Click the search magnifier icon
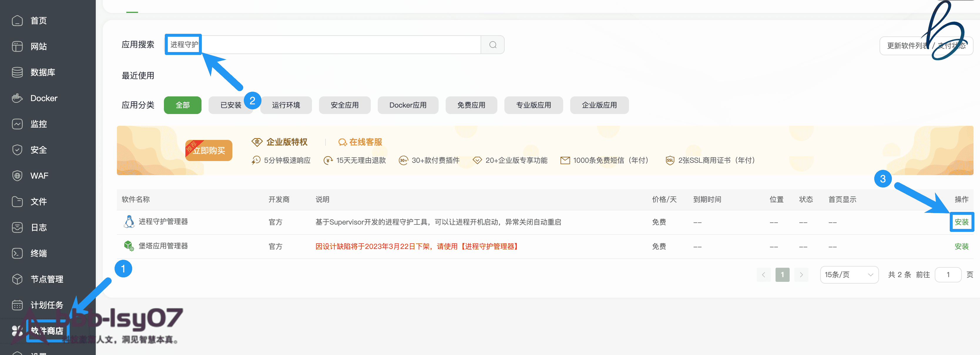Image resolution: width=980 pixels, height=355 pixels. (493, 44)
